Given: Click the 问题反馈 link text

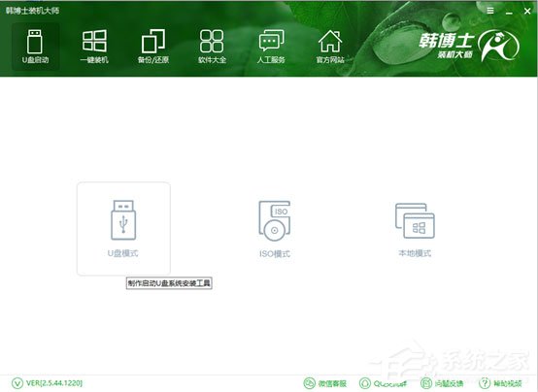Looking at the screenshot, I should tap(449, 383).
